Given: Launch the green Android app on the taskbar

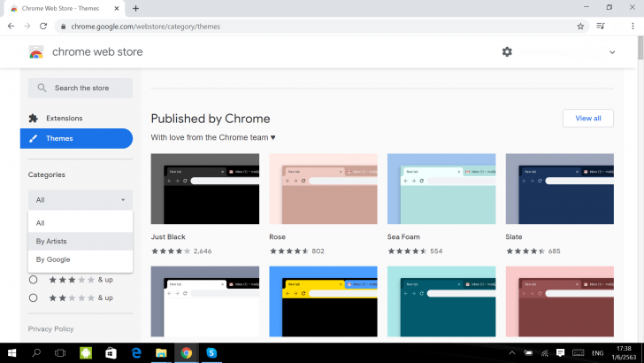Looking at the screenshot, I should pos(86,352).
